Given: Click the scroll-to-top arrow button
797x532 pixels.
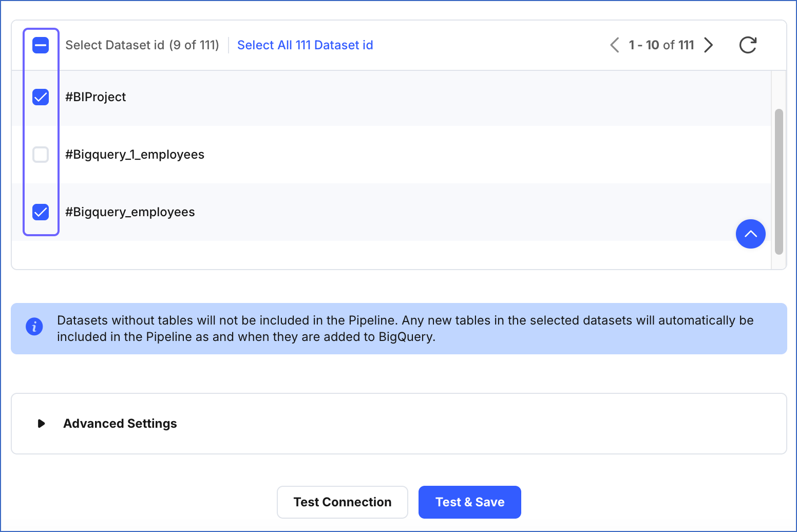Looking at the screenshot, I should pos(750,234).
